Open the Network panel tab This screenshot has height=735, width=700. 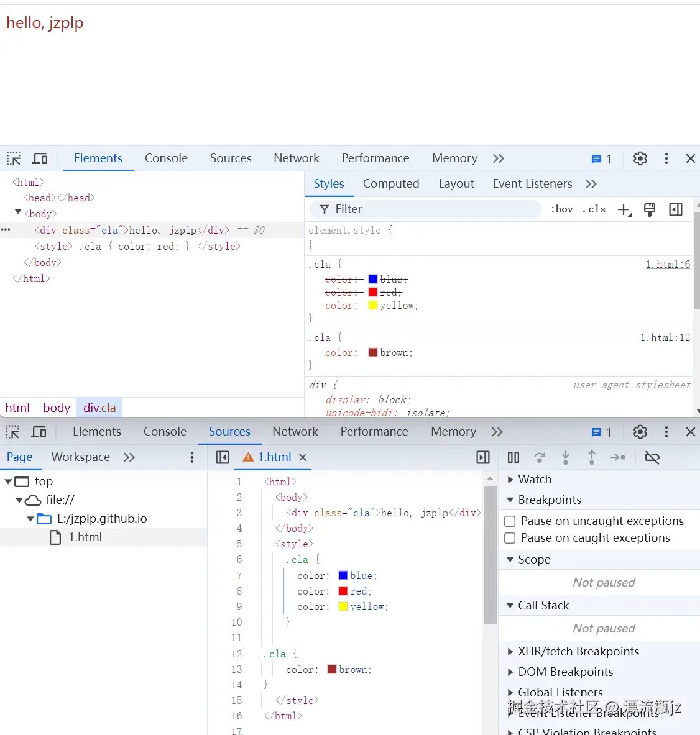296,158
